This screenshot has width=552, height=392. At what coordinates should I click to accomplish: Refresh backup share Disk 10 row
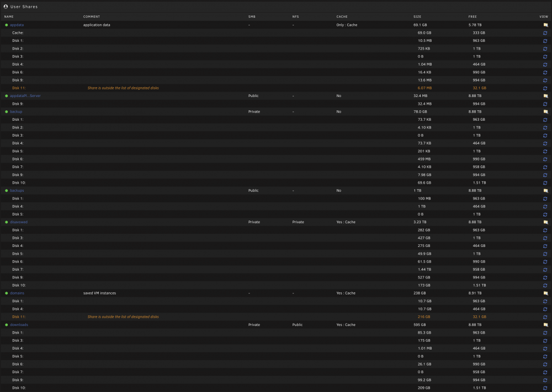pyautogui.click(x=545, y=183)
